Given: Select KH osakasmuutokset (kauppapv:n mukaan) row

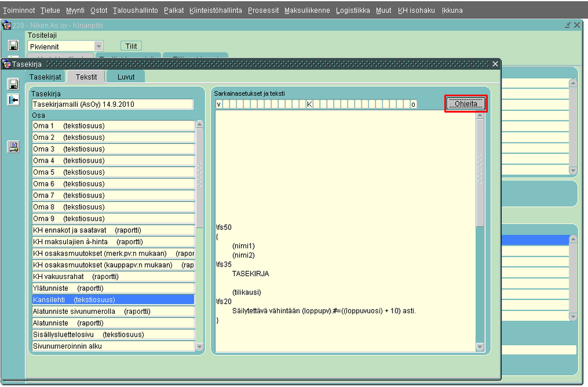Looking at the screenshot, I should point(113,265).
